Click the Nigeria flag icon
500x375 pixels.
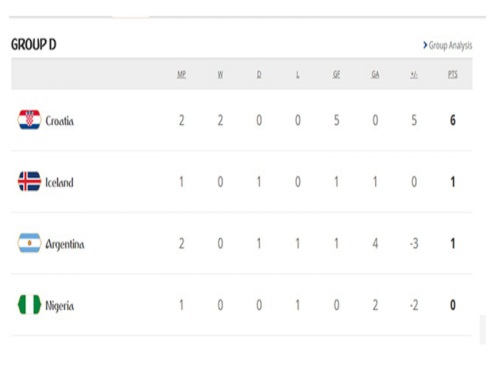(x=29, y=305)
